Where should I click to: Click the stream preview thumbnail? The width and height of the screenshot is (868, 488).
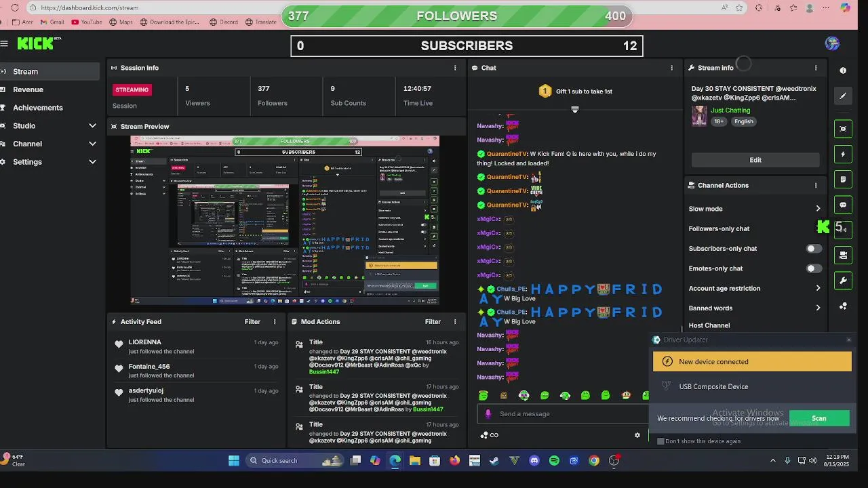click(x=285, y=220)
